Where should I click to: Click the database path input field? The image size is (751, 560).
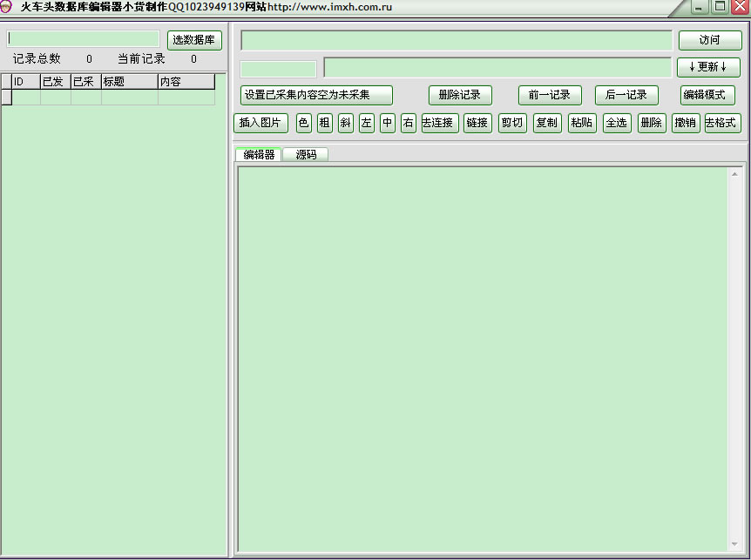coord(85,39)
